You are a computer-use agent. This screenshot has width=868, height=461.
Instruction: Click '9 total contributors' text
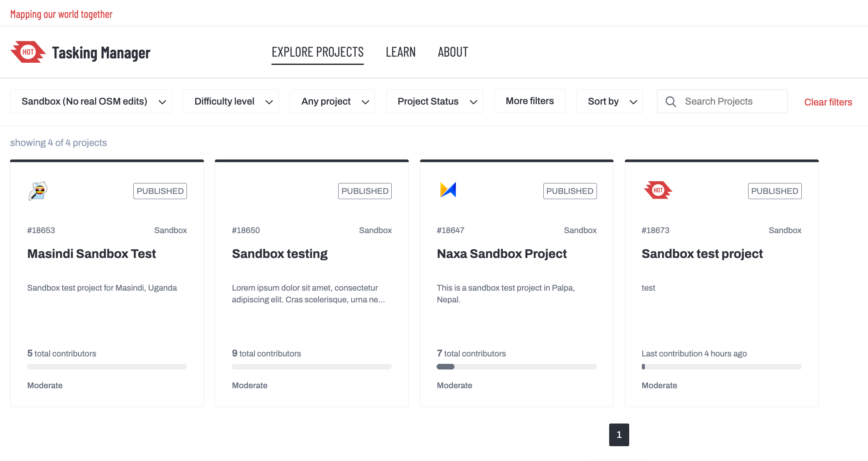coord(266,353)
